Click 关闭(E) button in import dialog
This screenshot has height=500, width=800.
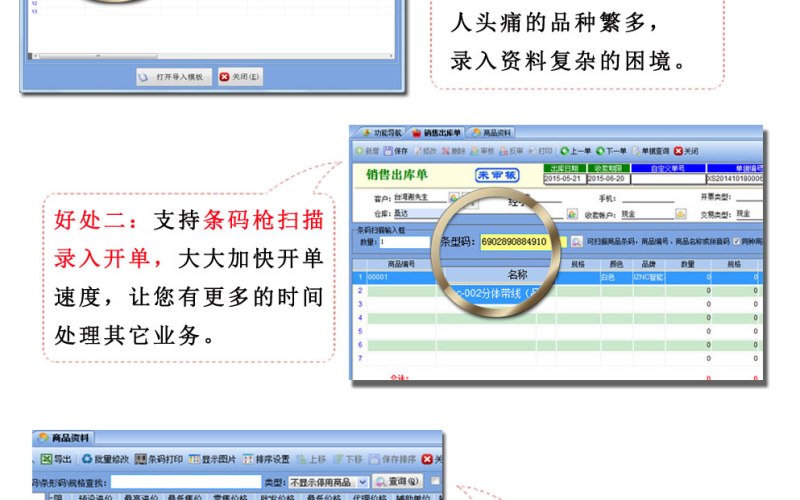click(x=240, y=77)
